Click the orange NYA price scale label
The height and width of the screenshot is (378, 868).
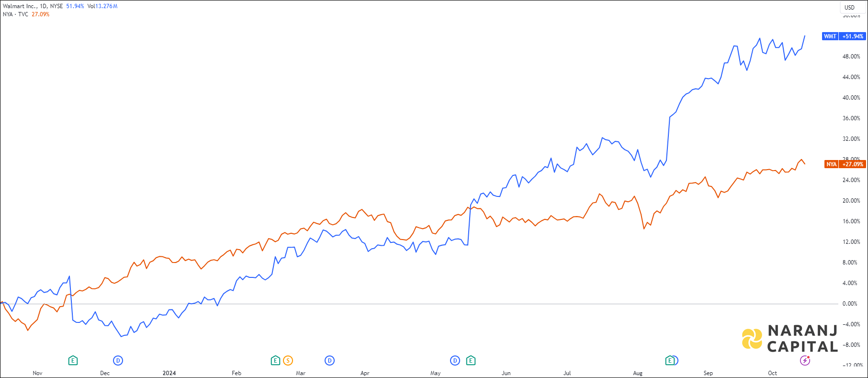[x=845, y=164]
